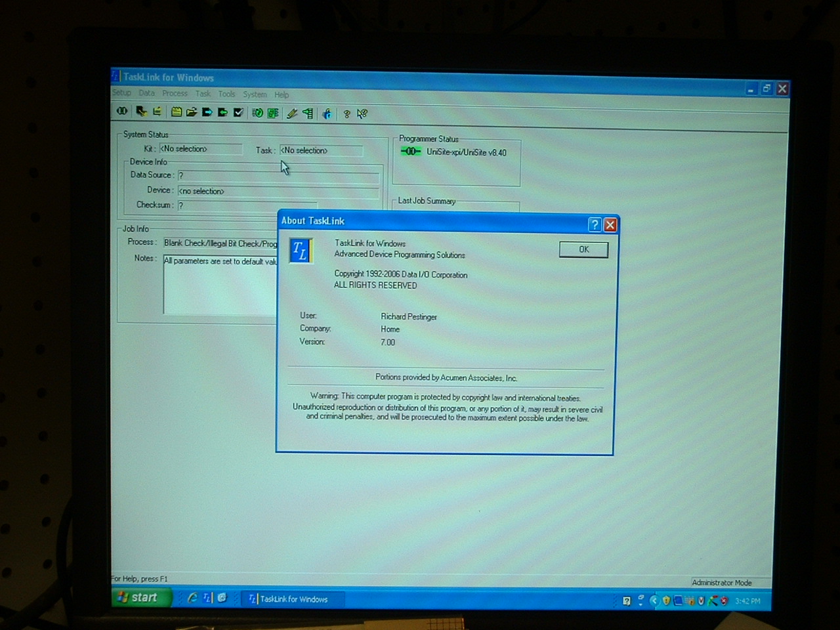The height and width of the screenshot is (630, 840).
Task: Click the small chip-edit toolbar icon beside device-select
Action: [x=157, y=112]
